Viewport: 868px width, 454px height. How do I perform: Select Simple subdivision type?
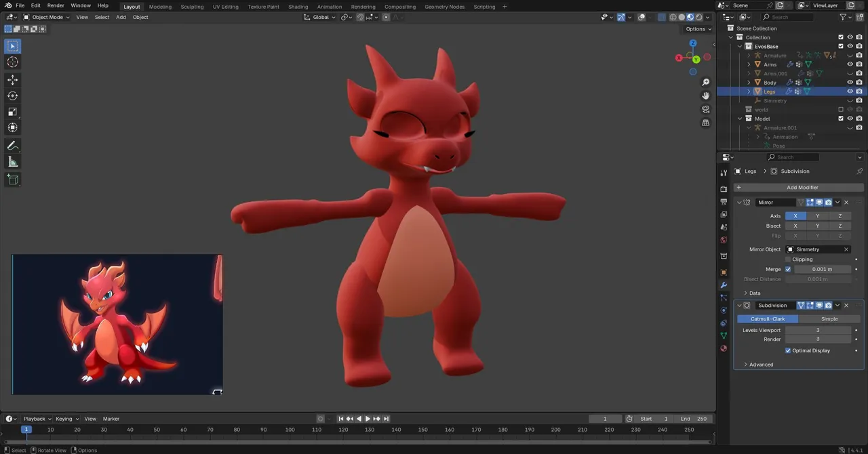point(829,318)
